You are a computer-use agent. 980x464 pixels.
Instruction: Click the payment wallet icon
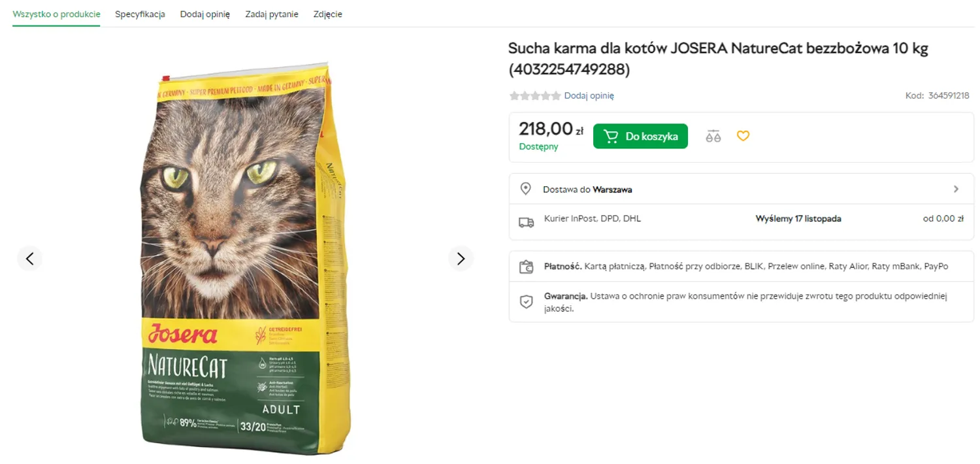[x=526, y=267]
